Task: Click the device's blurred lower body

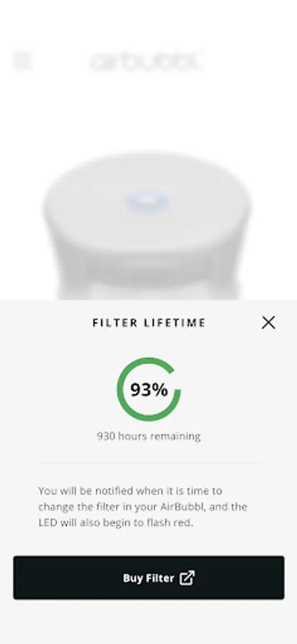Action: point(148,275)
